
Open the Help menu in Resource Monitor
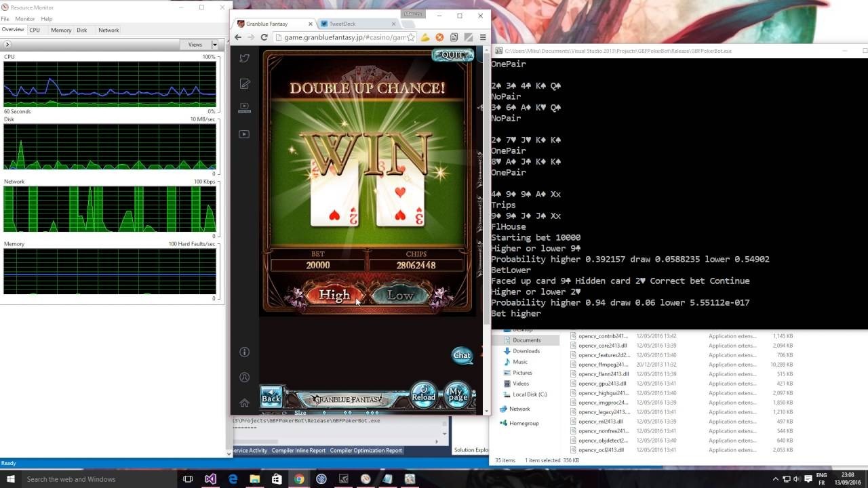(47, 19)
